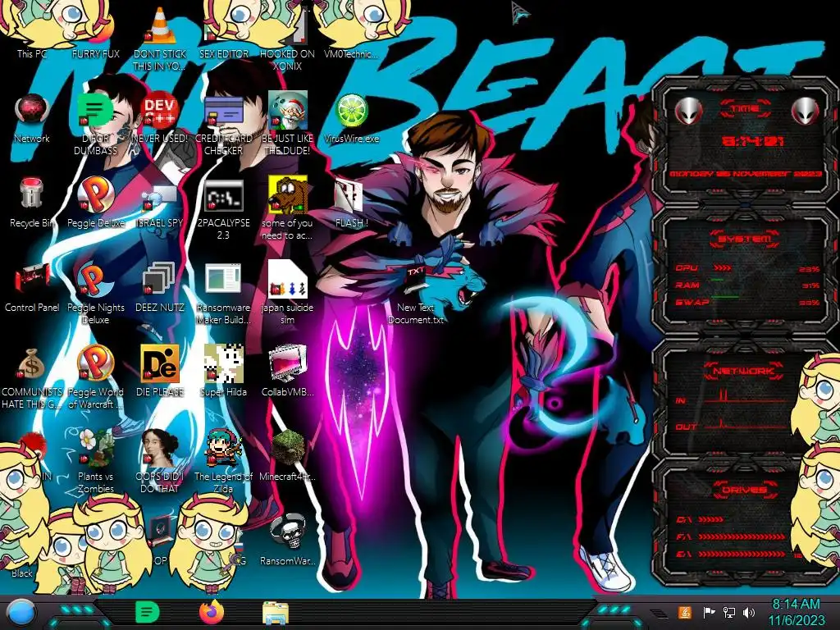The image size is (840, 630).
Task: Open the Recycle Bin
Action: tap(31, 203)
